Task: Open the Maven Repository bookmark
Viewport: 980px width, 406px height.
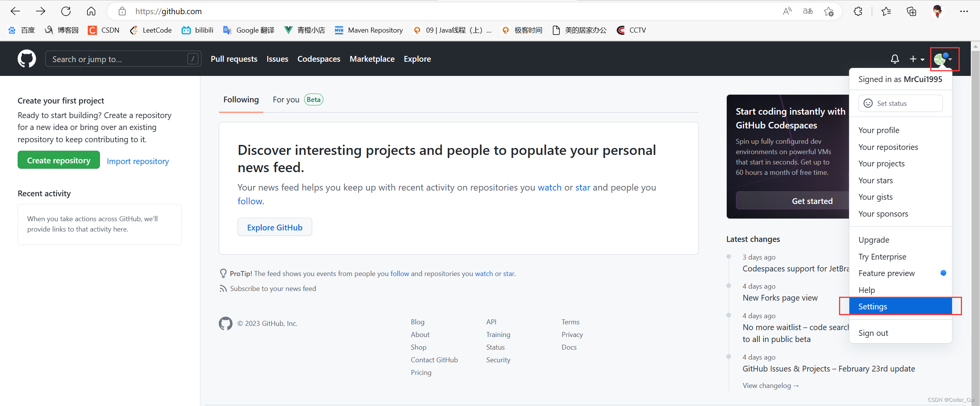Action: click(369, 30)
